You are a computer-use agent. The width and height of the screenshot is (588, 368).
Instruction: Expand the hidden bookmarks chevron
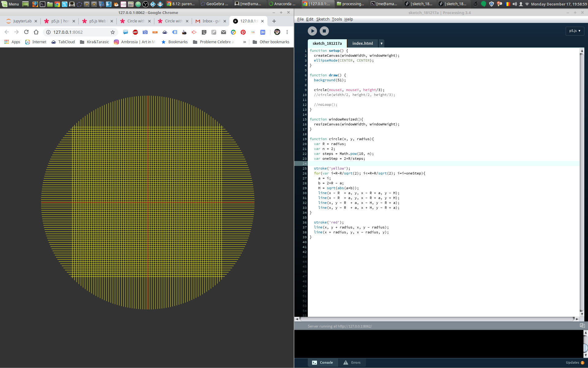pyautogui.click(x=244, y=42)
